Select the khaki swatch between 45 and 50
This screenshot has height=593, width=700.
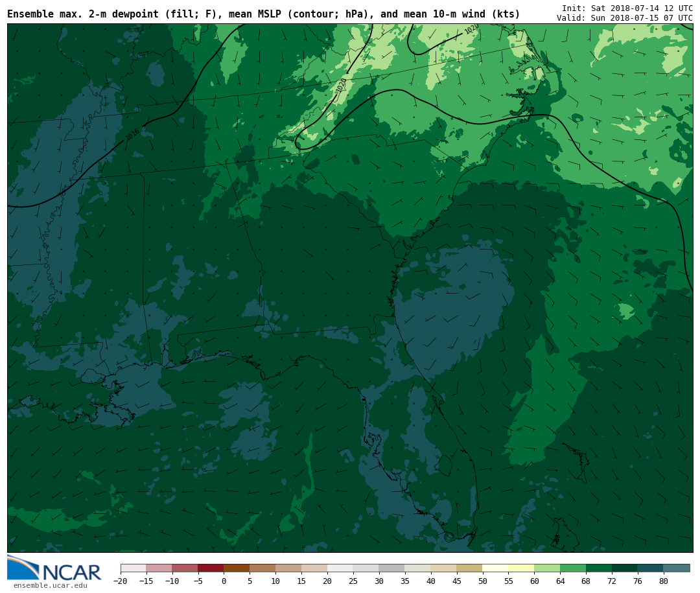point(469,568)
